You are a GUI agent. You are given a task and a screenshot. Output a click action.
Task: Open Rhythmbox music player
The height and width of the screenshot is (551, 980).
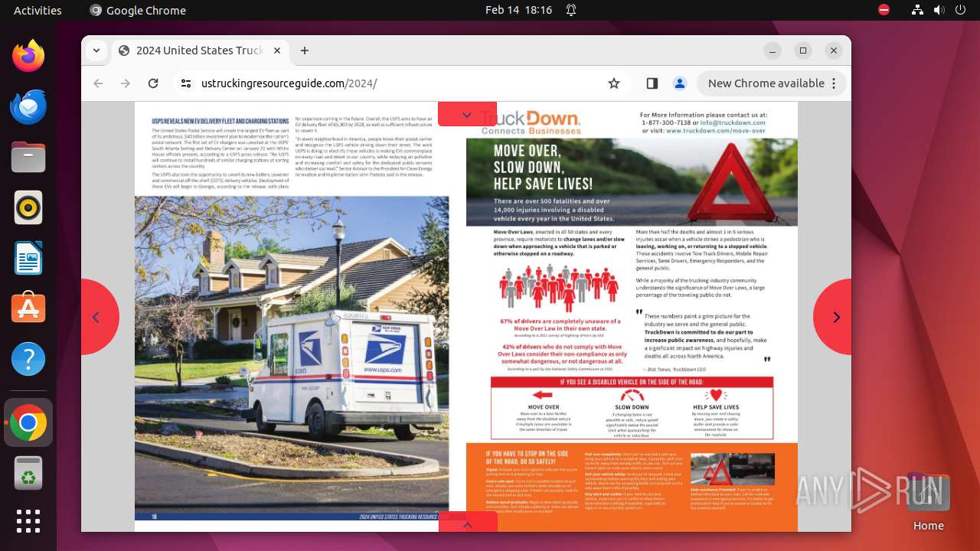[x=28, y=207]
